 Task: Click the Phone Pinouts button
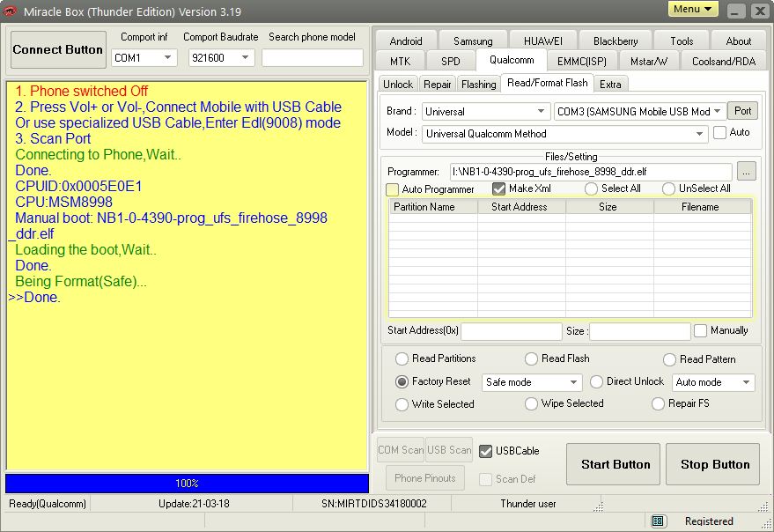(x=425, y=478)
